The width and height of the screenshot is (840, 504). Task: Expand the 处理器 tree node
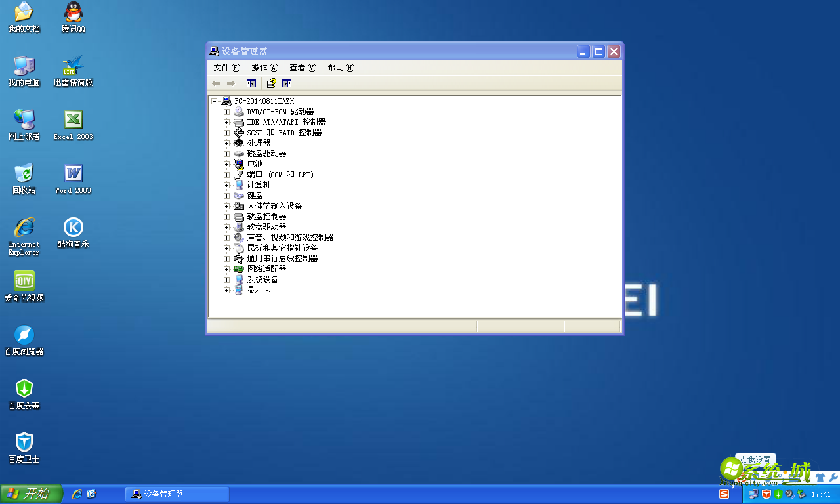click(226, 142)
